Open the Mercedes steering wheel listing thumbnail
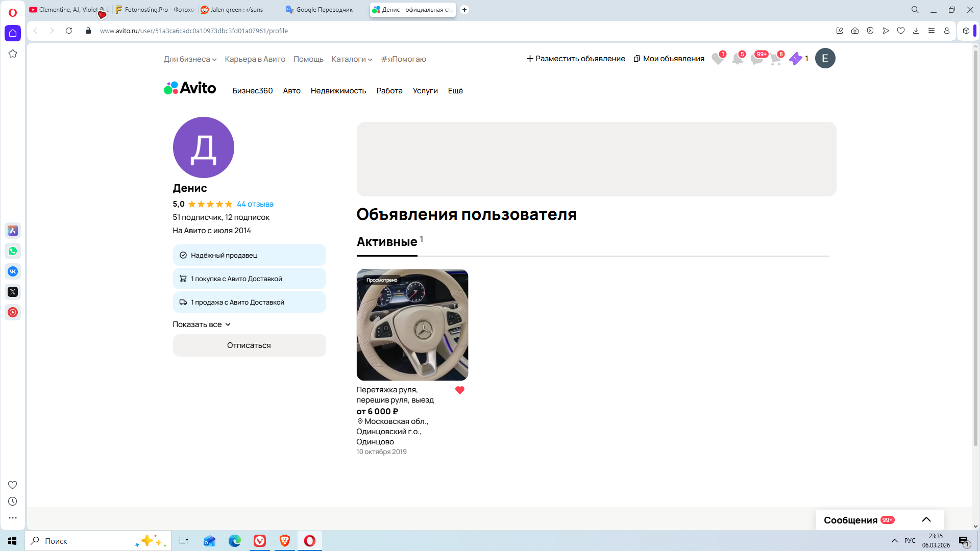This screenshot has width=980, height=551. (412, 325)
